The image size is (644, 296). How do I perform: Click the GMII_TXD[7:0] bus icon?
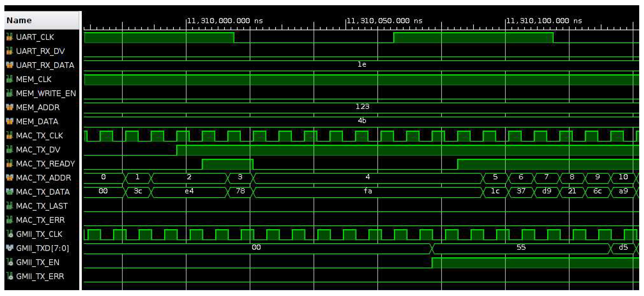(x=9, y=248)
